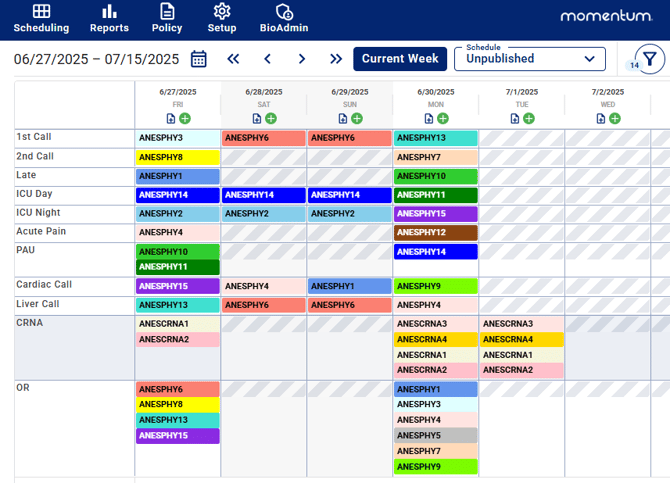Open the Reports menu
Screen dimensions: 670x483
coord(109,18)
